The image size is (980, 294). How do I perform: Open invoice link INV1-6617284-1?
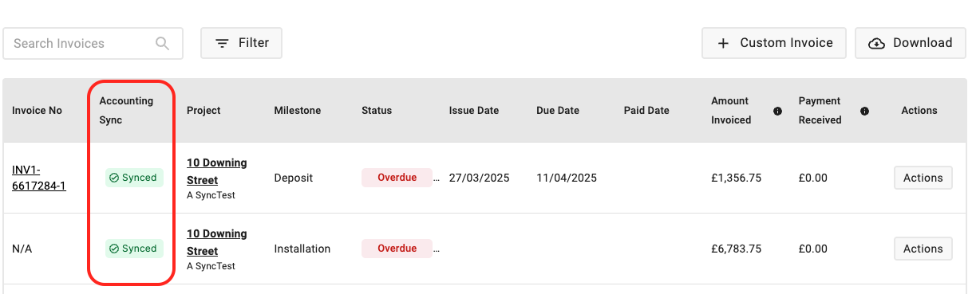click(39, 178)
